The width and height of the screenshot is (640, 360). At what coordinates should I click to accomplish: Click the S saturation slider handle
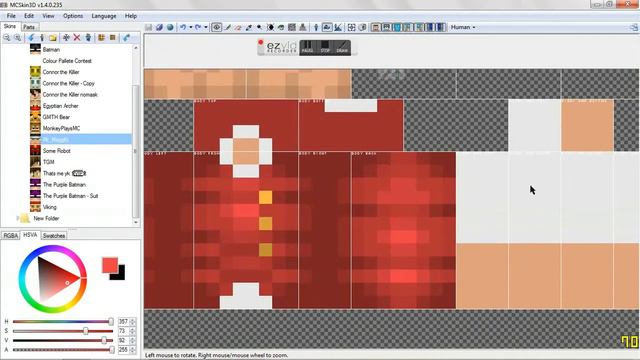(x=85, y=331)
